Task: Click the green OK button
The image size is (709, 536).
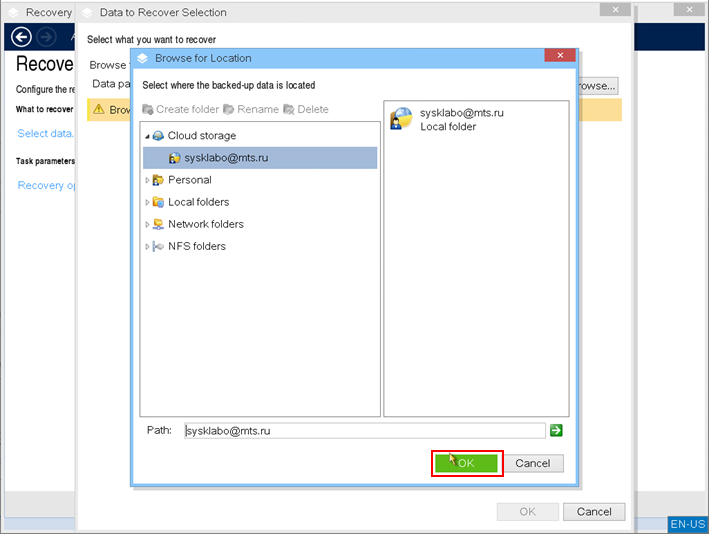Action: pos(467,463)
